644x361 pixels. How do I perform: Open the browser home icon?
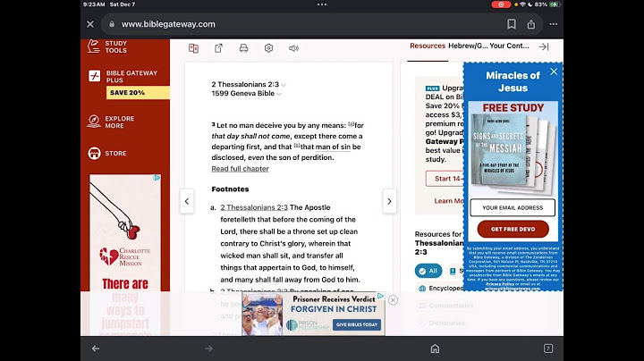(435, 348)
